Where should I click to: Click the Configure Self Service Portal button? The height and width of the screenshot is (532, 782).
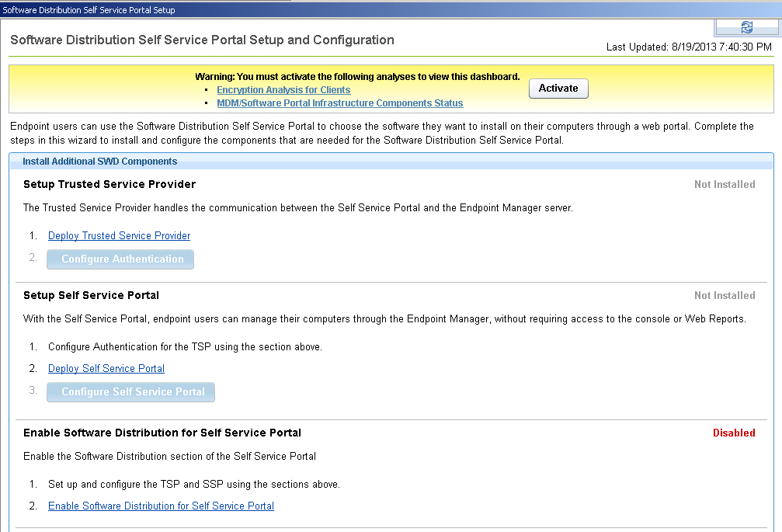point(130,392)
